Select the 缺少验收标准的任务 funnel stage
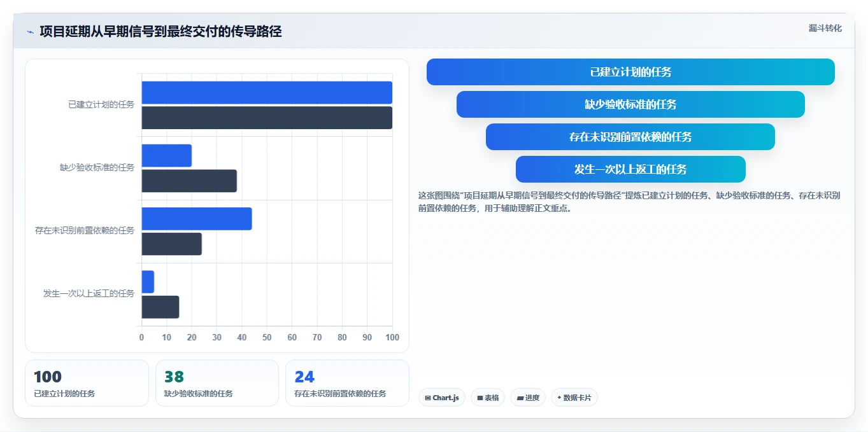 point(630,104)
